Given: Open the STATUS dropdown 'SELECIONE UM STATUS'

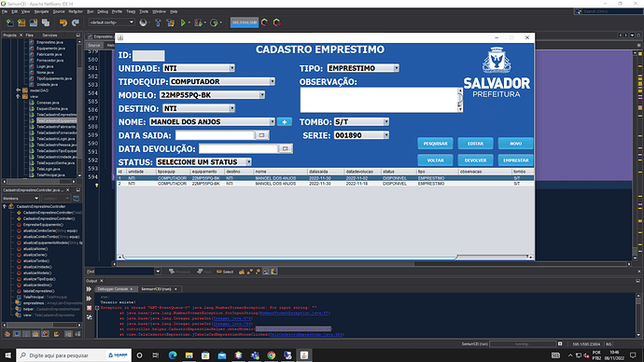Looking at the screenshot, I should [203, 162].
